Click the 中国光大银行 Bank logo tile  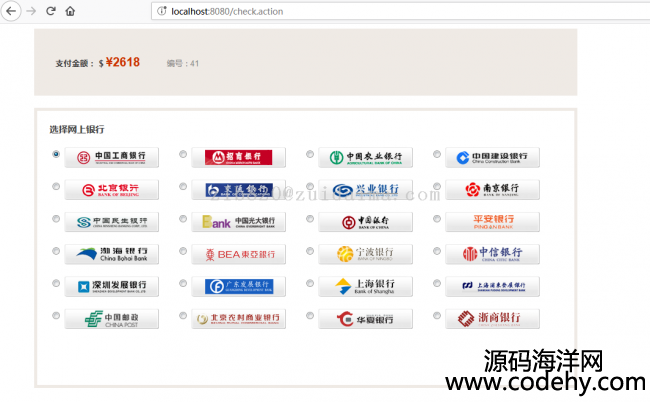coord(238,222)
